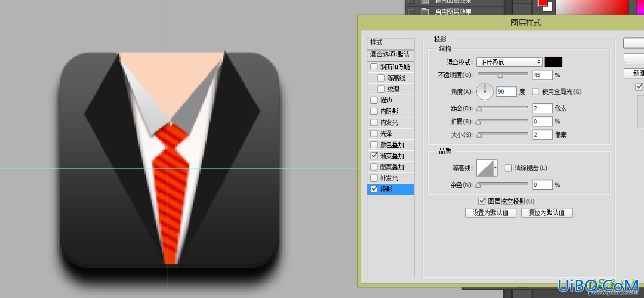Check the 内阴影 style checkbox
This screenshot has height=298, width=644.
coord(374,111)
